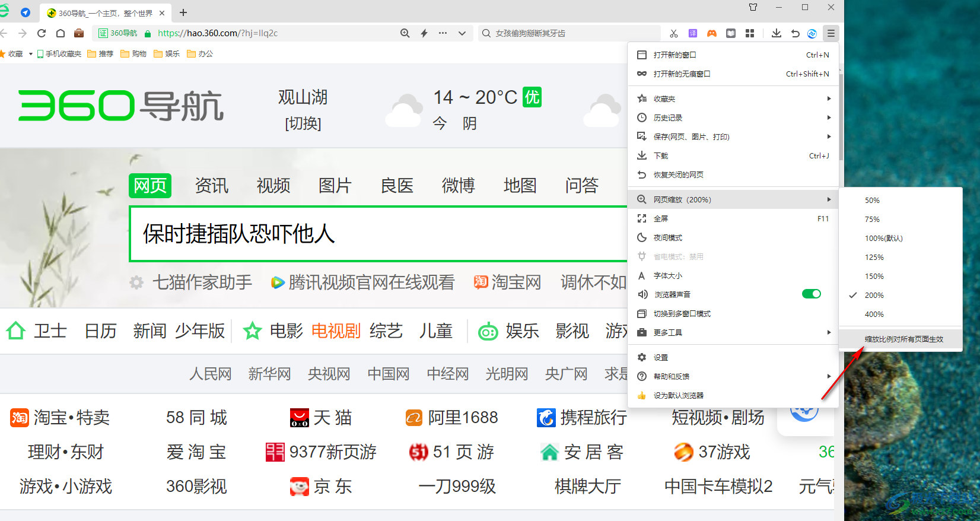The height and width of the screenshot is (521, 980).
Task: Toggle the 浏览器声音 switch
Action: (811, 294)
